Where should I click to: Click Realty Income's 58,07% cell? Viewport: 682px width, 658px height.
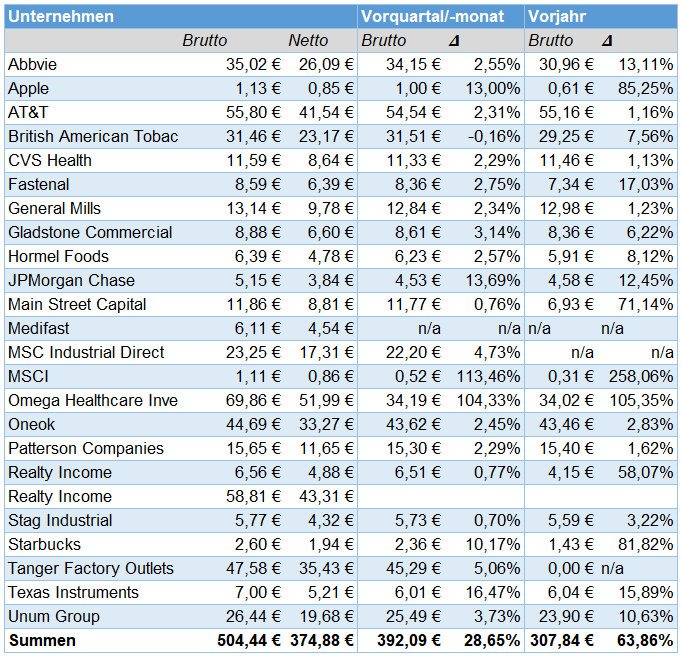pyautogui.click(x=646, y=472)
